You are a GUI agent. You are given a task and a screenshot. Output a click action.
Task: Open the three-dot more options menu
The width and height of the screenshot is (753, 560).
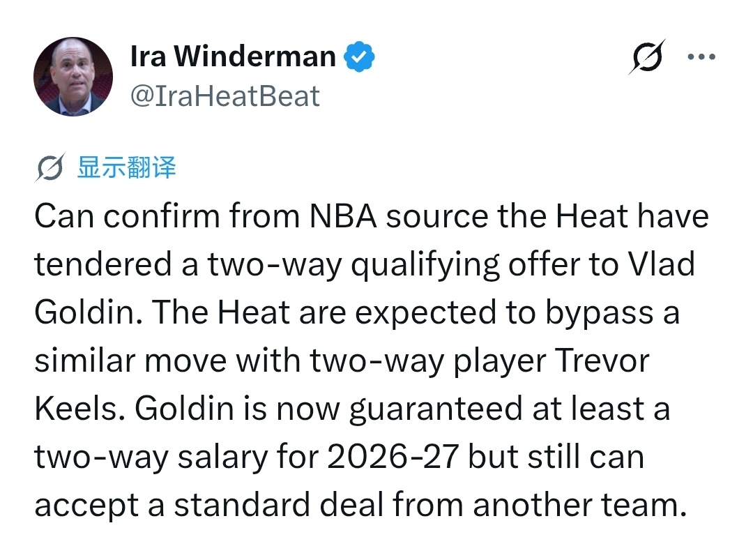pyautogui.click(x=701, y=56)
